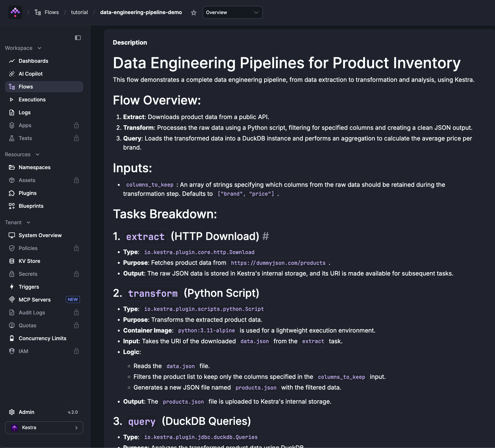Collapse the Resources section
This screenshot has width=495, height=448.
(38, 155)
